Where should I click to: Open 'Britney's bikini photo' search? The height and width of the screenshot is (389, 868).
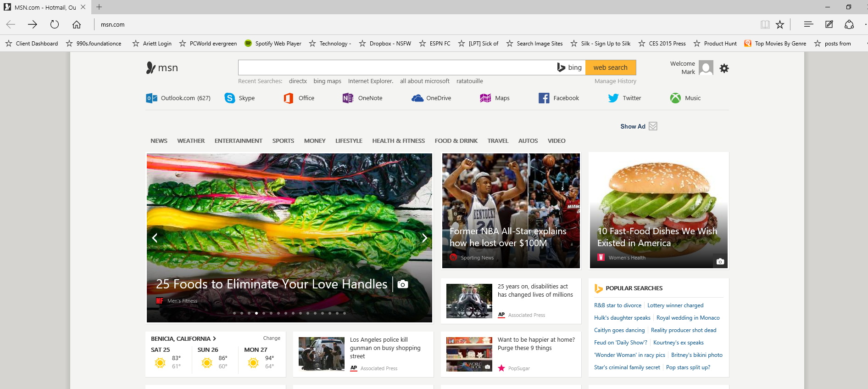pyautogui.click(x=696, y=355)
